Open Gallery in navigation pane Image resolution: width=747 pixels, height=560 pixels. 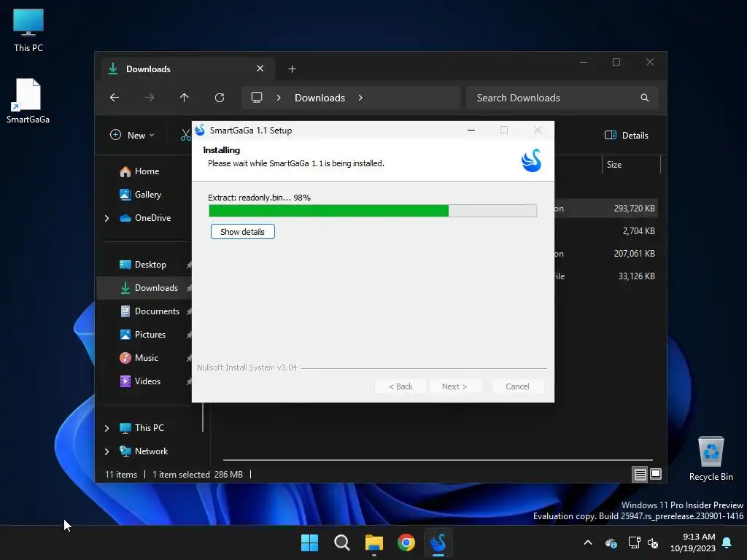(147, 194)
